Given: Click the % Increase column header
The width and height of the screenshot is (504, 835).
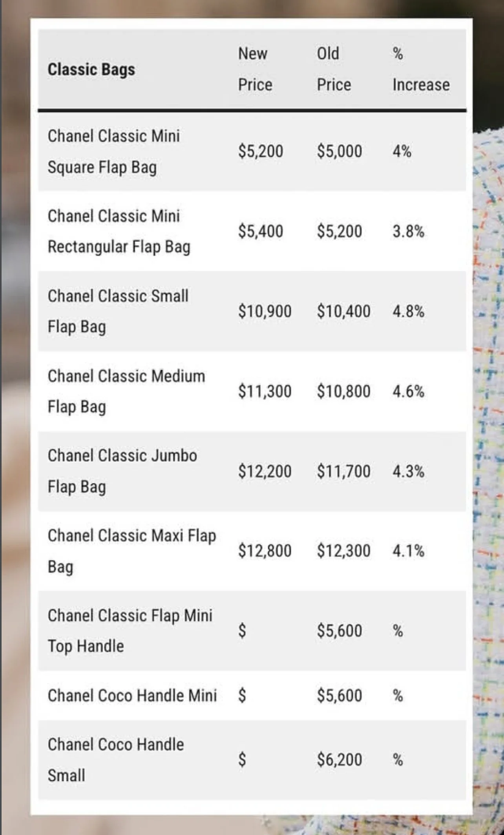Looking at the screenshot, I should 421,69.
